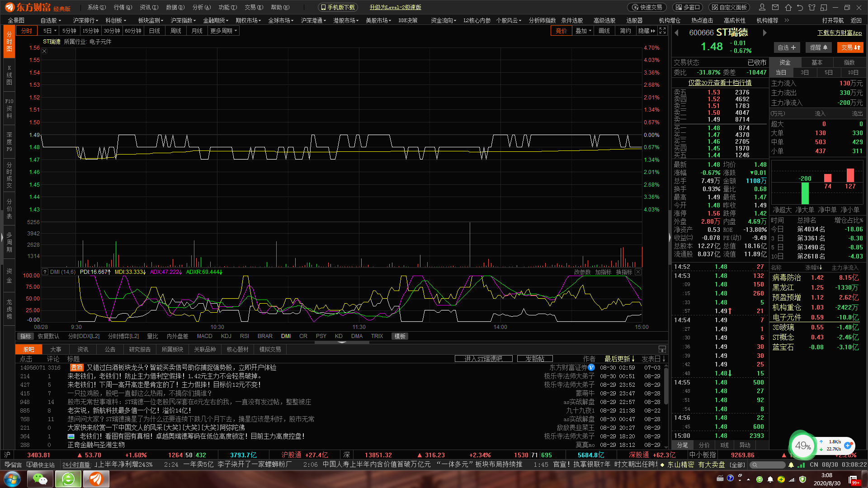Select the 3日 fund flow period

pos(805,72)
